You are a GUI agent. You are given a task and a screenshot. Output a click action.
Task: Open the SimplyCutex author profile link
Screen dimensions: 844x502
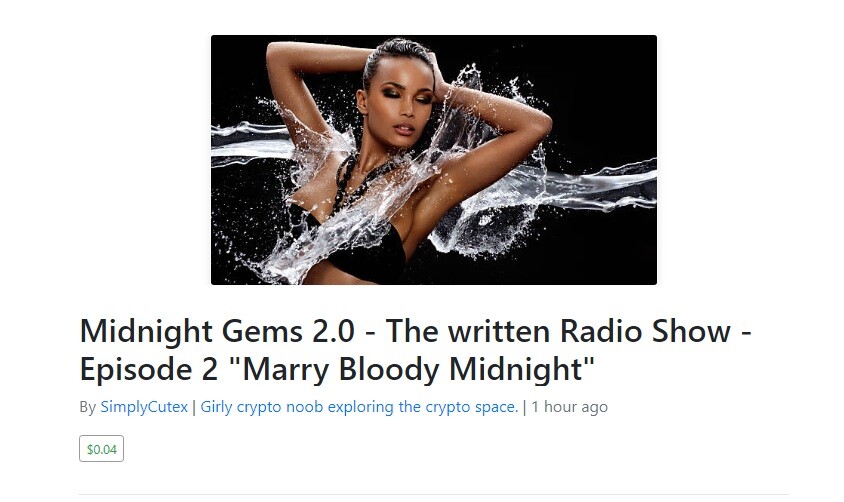144,407
